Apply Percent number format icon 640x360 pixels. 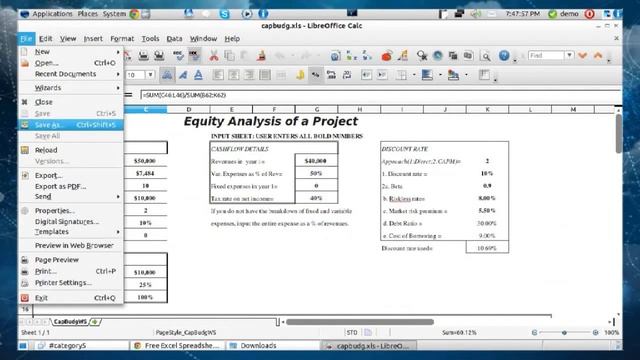point(316,75)
